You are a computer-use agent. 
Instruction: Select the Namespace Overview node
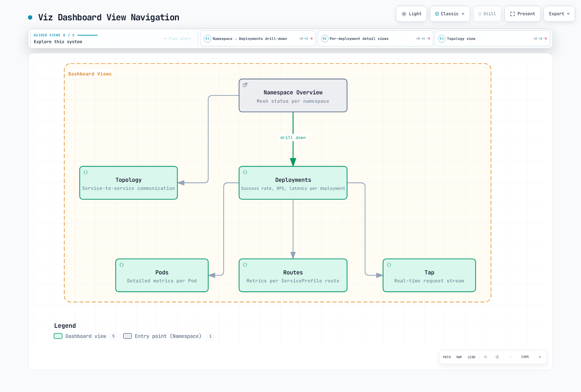click(x=293, y=95)
